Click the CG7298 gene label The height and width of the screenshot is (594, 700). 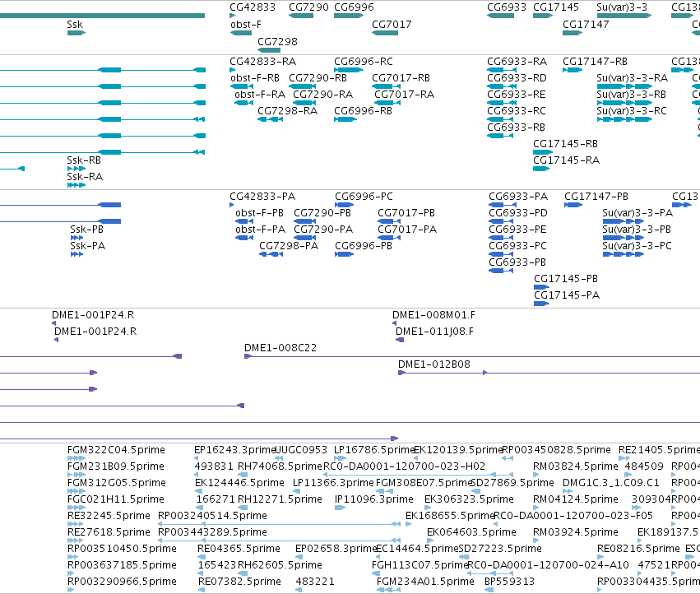[278, 41]
